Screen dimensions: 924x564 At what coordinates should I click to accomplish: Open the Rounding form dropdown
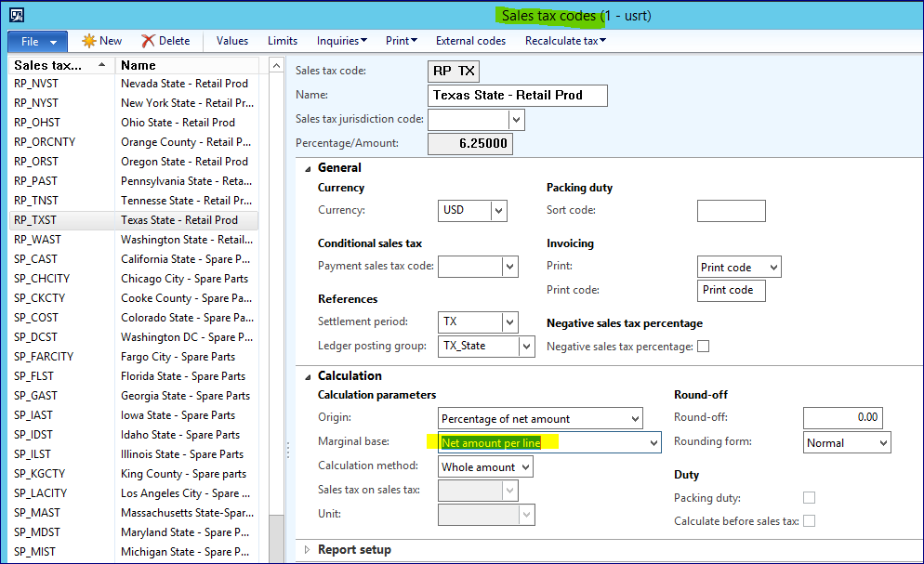(x=881, y=443)
